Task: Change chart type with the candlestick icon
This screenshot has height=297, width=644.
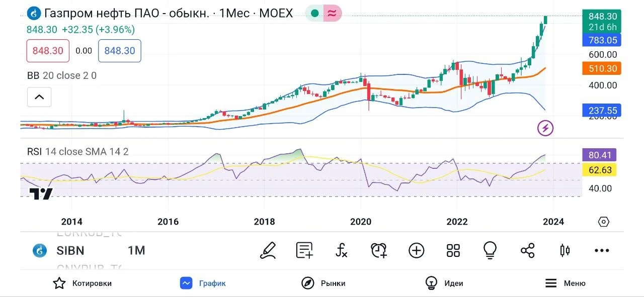Action: coord(565,250)
